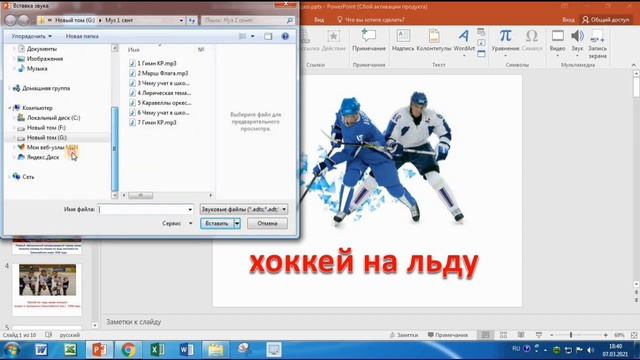Click Общий доступ share button

(606, 20)
